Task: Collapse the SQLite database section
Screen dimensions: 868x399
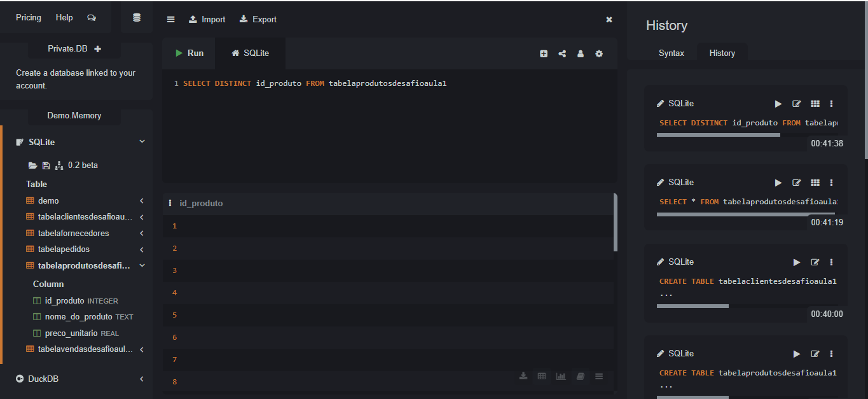Action: coord(142,142)
